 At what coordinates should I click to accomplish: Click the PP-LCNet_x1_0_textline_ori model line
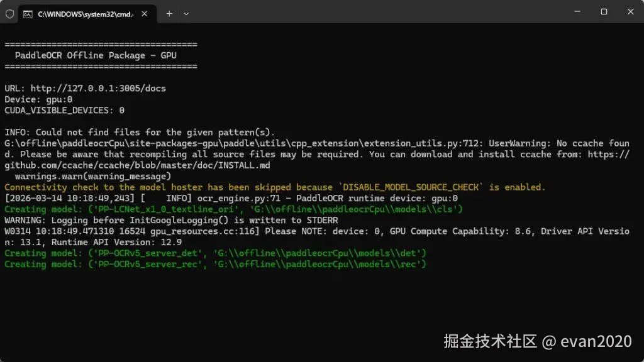pos(234,209)
